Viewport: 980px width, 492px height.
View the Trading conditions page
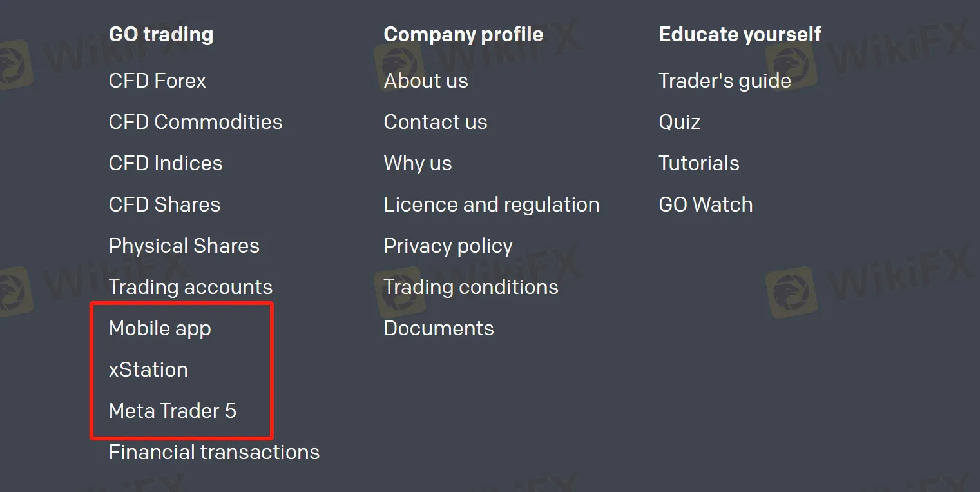coord(471,287)
